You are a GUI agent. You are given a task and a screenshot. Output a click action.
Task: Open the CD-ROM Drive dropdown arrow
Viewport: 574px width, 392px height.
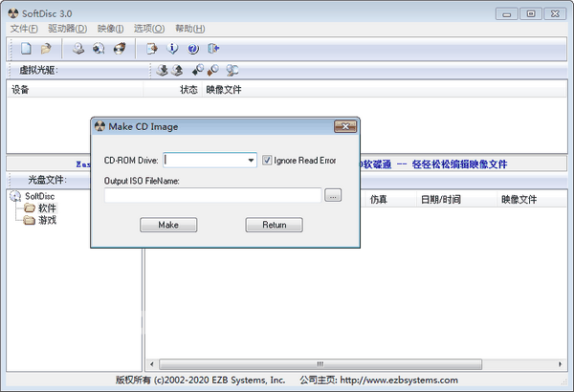251,161
